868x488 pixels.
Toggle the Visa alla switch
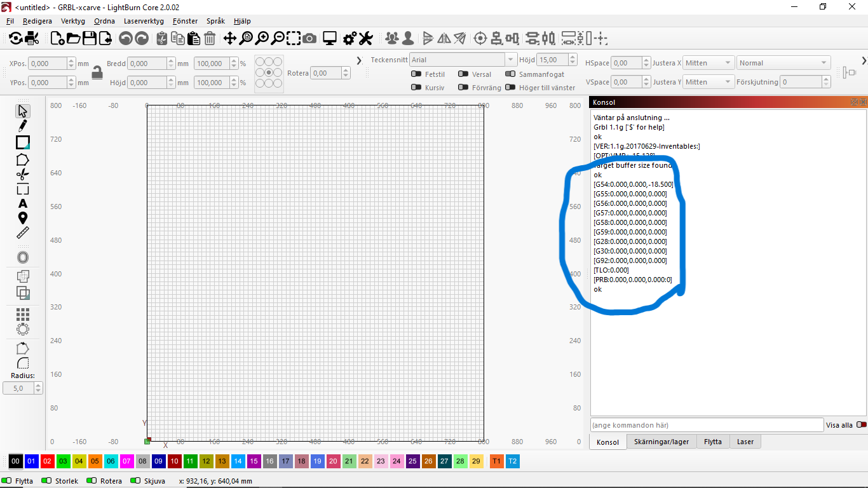click(861, 425)
